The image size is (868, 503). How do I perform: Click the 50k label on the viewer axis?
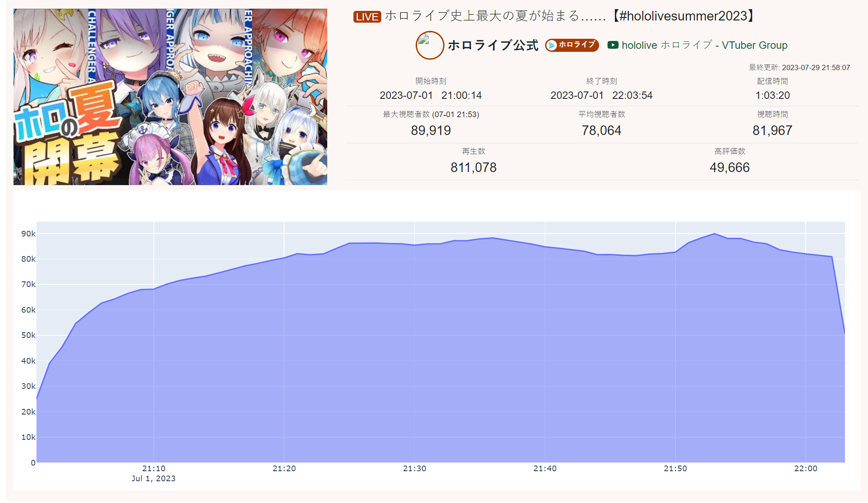click(x=28, y=335)
